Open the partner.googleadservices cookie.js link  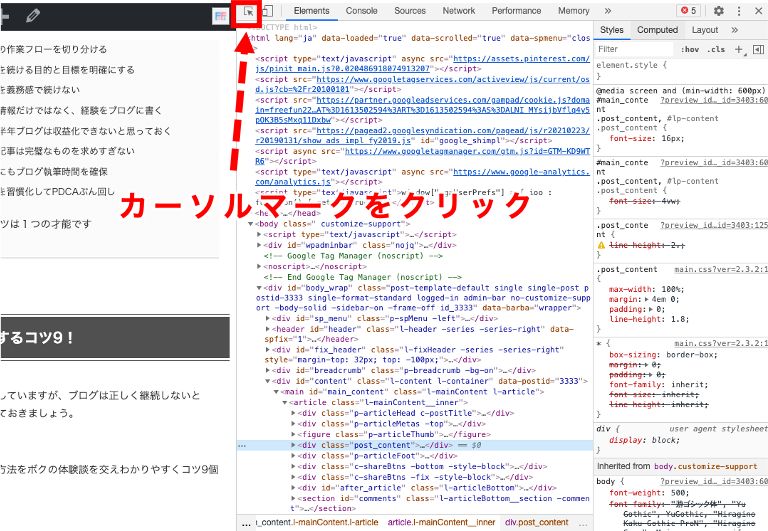(x=422, y=110)
